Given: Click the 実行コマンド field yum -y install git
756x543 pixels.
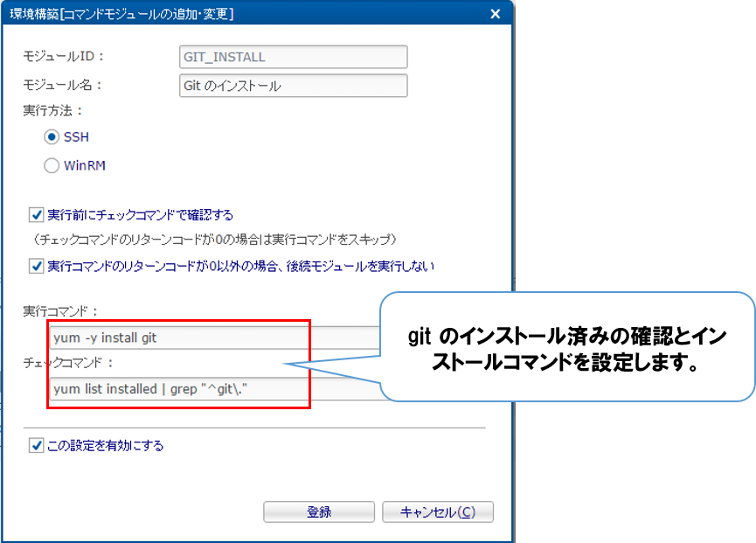Looking at the screenshot, I should [215, 338].
